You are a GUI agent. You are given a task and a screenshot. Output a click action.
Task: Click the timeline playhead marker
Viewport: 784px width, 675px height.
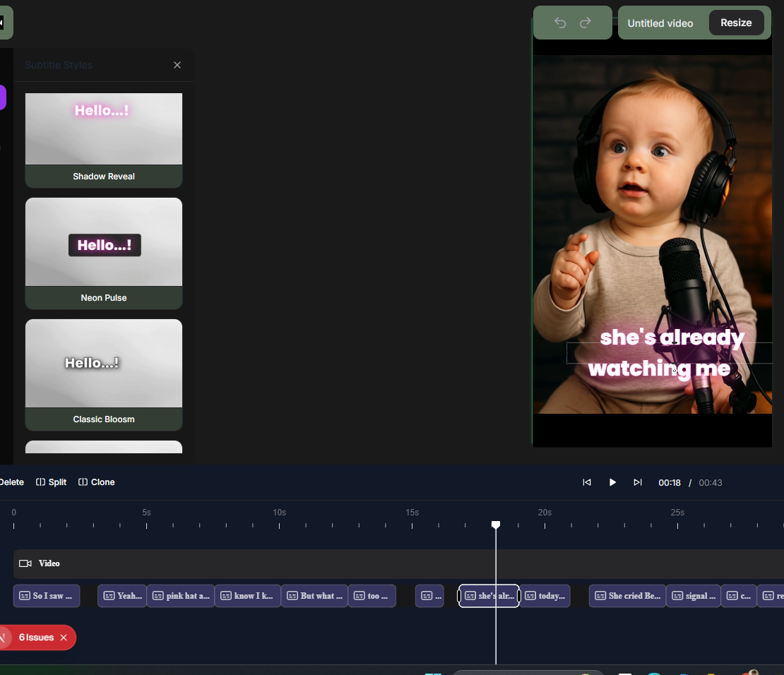[496, 525]
